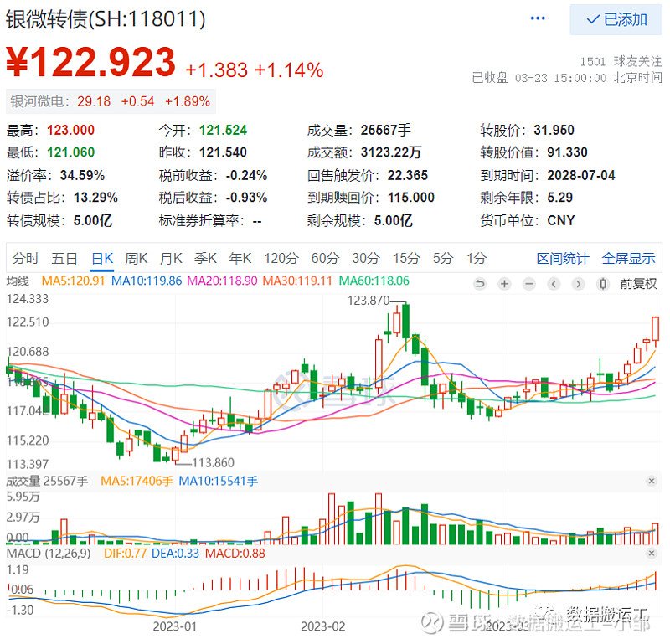Click the 123.870 high price marker

(368, 301)
